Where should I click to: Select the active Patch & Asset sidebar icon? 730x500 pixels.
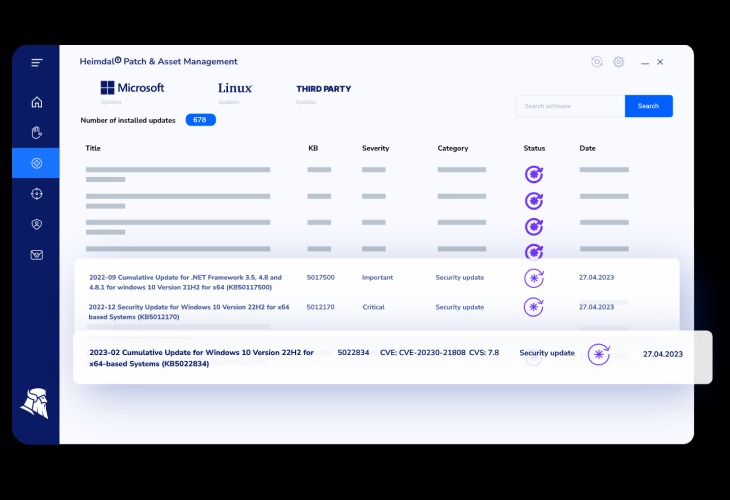point(36,163)
